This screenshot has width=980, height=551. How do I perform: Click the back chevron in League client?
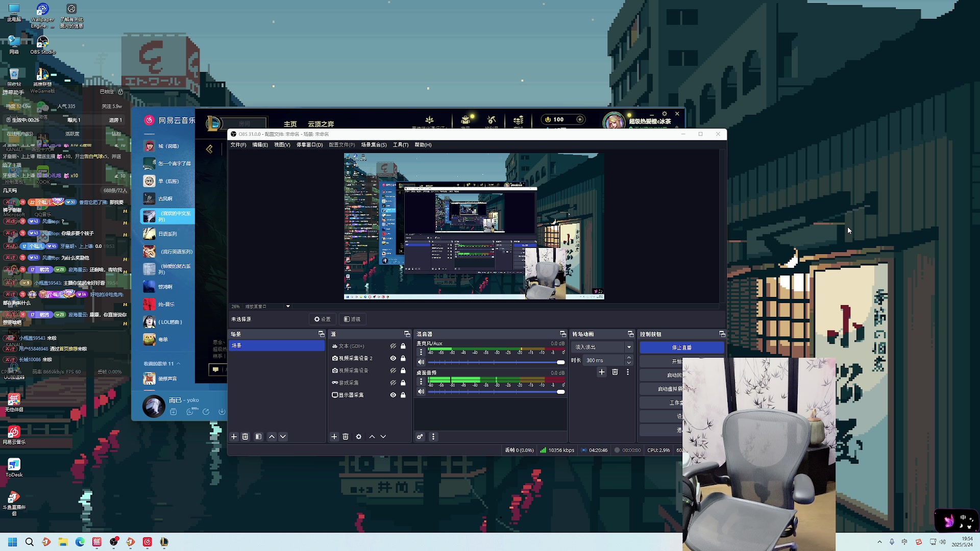209,149
